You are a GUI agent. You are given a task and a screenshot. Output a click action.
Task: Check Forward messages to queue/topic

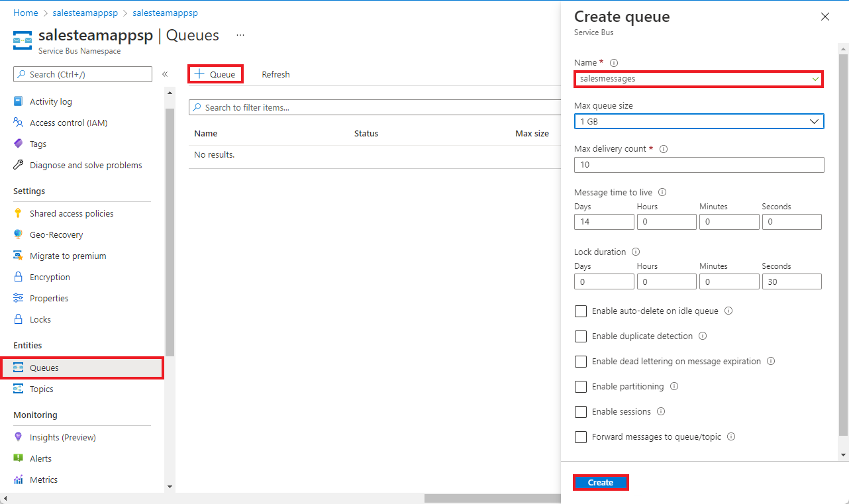point(581,437)
